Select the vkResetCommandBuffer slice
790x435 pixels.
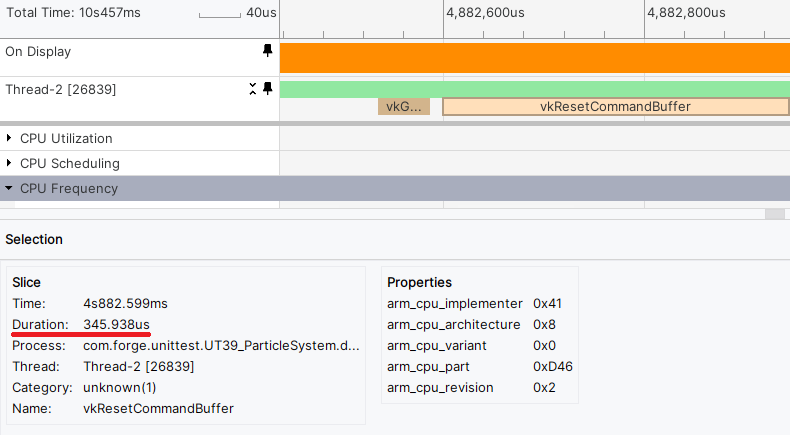[x=615, y=106]
